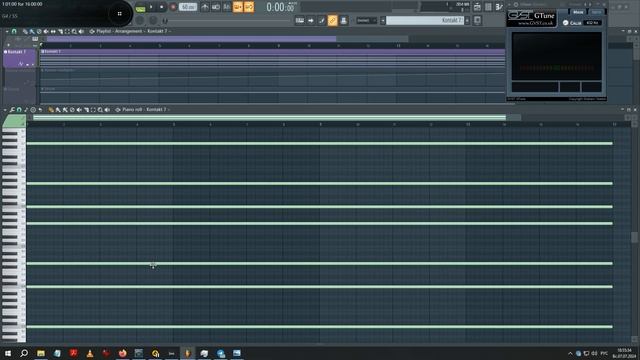Toggle wait for input to start
The width and height of the screenshot is (640, 360).
[216, 7]
